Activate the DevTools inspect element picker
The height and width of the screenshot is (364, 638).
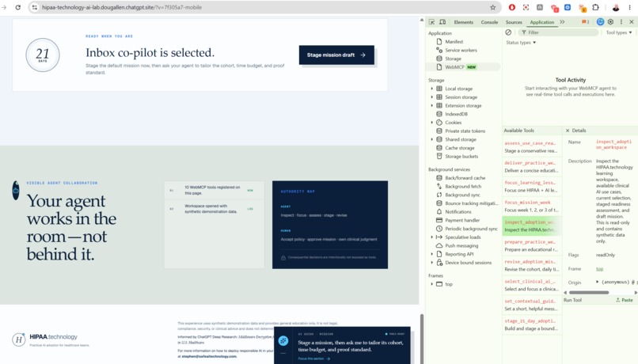click(431, 22)
